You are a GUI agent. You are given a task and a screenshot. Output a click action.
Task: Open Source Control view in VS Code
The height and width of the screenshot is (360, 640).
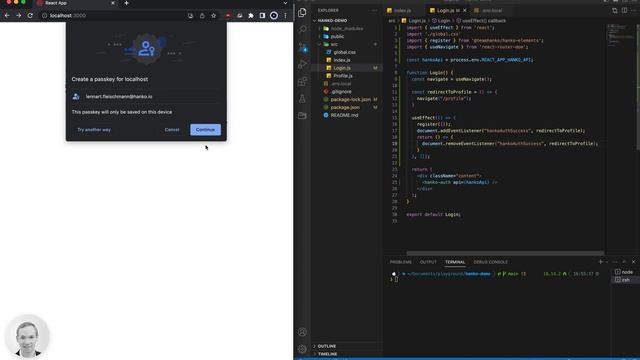(x=302, y=47)
